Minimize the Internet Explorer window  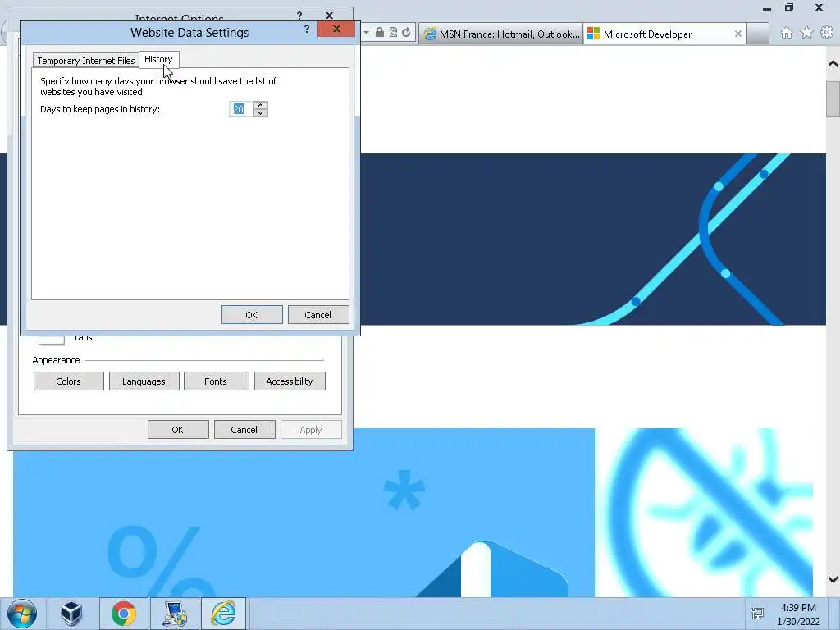pyautogui.click(x=767, y=8)
